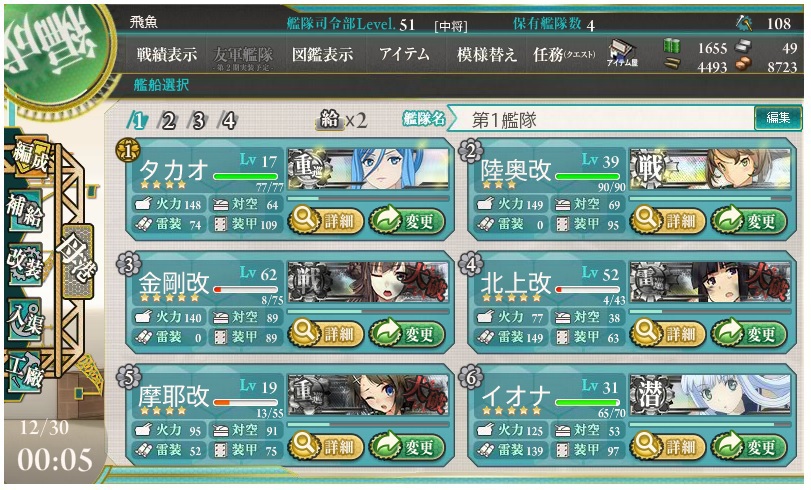Click 変更 change button for 陸奥改
Image resolution: width=811 pixels, height=490 pixels.
pos(750,221)
